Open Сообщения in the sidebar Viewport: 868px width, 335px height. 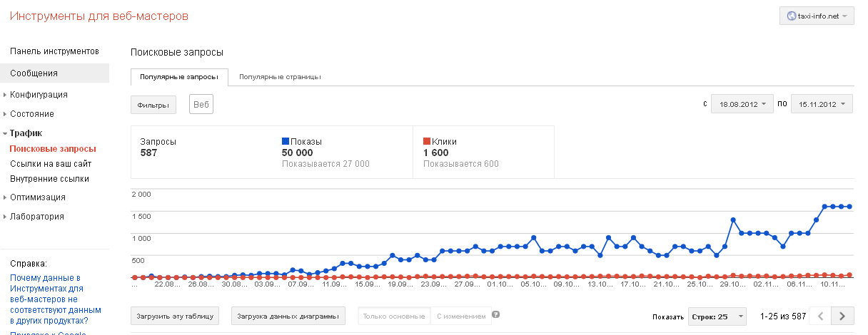click(34, 73)
